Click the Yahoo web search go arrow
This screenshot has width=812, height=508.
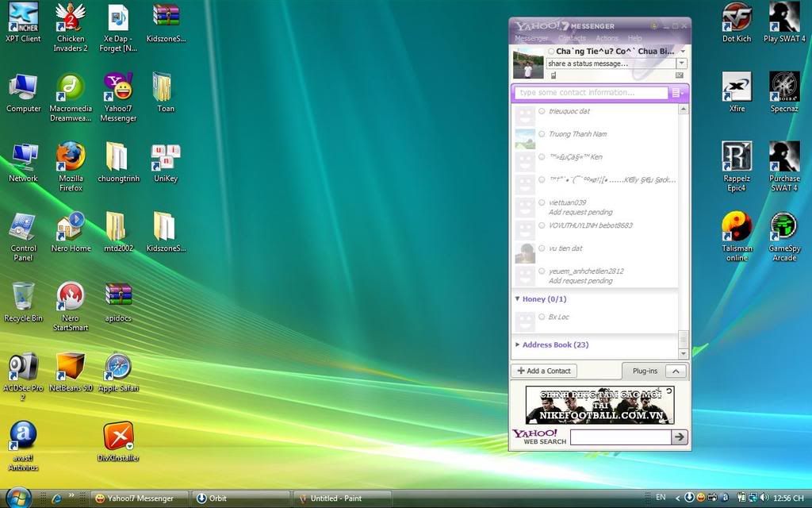pos(680,437)
